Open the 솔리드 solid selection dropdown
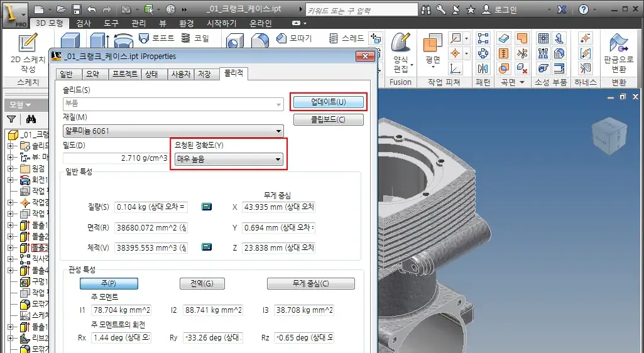The width and height of the screenshot is (644, 353). point(173,104)
